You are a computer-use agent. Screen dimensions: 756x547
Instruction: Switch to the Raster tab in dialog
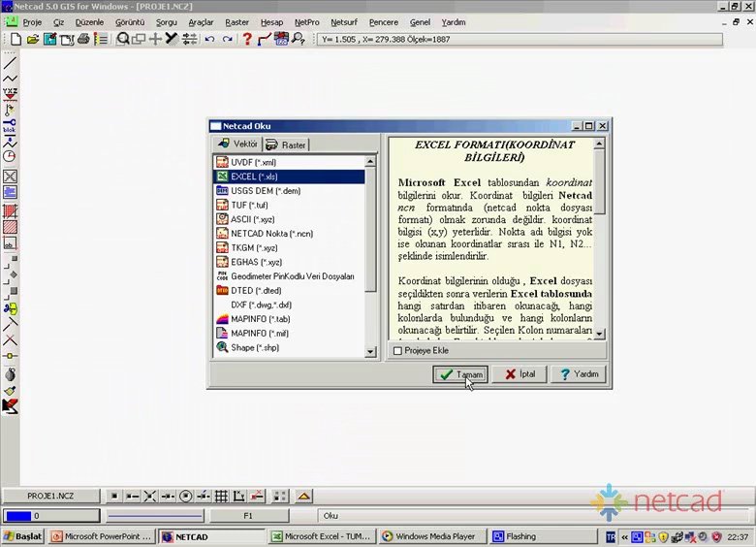pos(286,145)
